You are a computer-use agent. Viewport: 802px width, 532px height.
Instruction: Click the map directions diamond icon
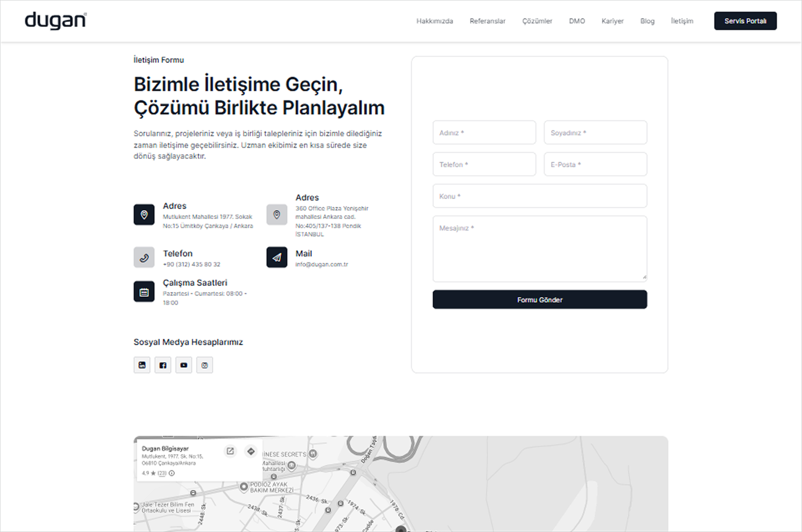tap(251, 451)
